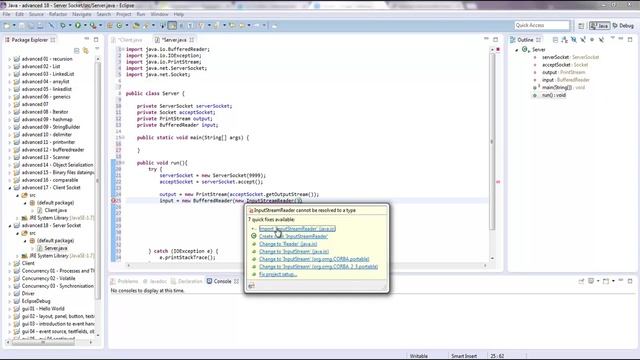Click Package Explorer horizontal scrollbar
Viewport: 640px width, 360px height.
[x=43, y=342]
